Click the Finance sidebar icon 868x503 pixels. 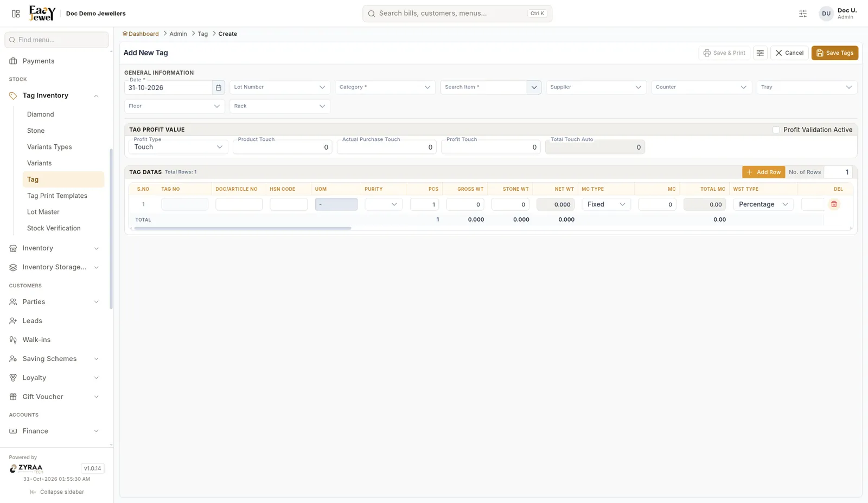(x=13, y=431)
